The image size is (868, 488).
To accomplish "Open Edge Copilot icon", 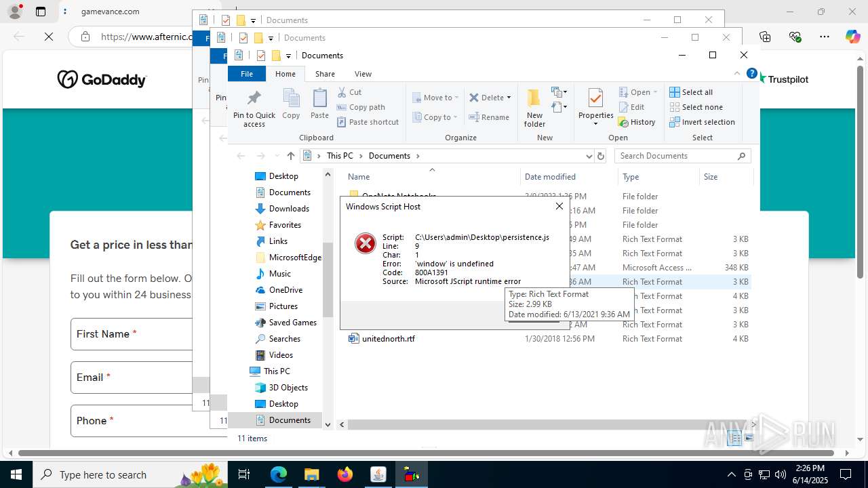I will (852, 37).
